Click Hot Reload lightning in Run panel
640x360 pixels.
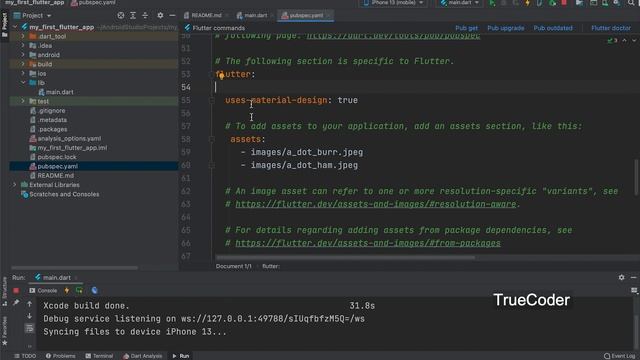coord(67,291)
